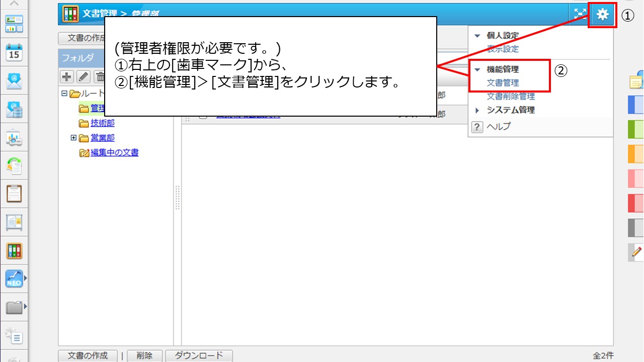Select the ルート folder in tree

tap(93, 94)
